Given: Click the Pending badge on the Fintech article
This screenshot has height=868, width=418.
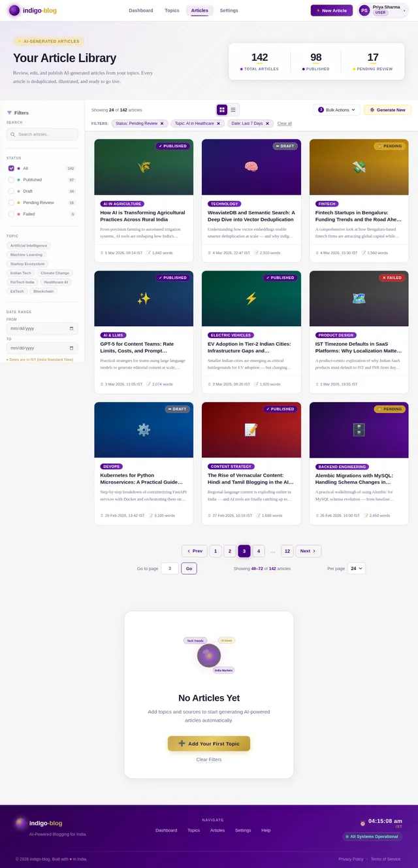Looking at the screenshot, I should (389, 146).
